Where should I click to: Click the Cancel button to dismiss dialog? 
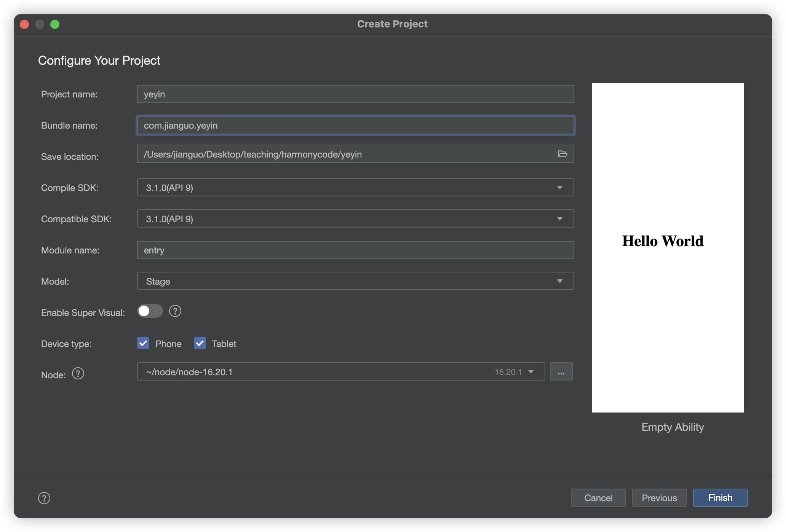coord(598,498)
